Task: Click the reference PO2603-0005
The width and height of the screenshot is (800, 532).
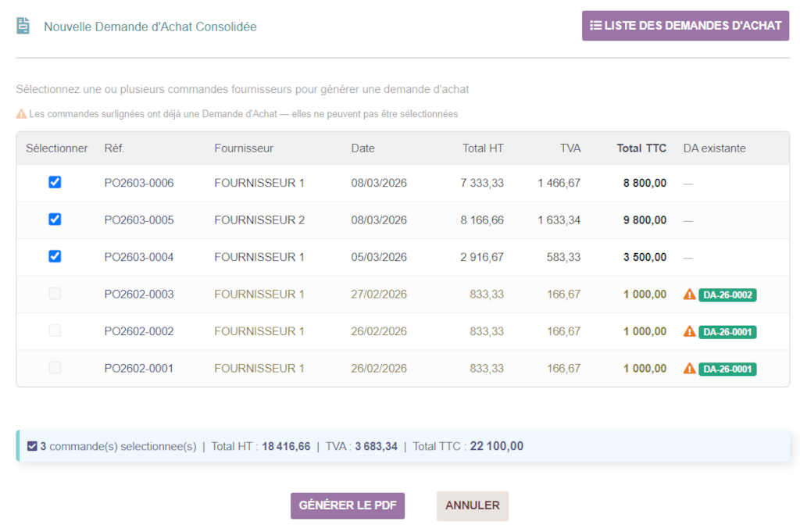Action: point(139,220)
